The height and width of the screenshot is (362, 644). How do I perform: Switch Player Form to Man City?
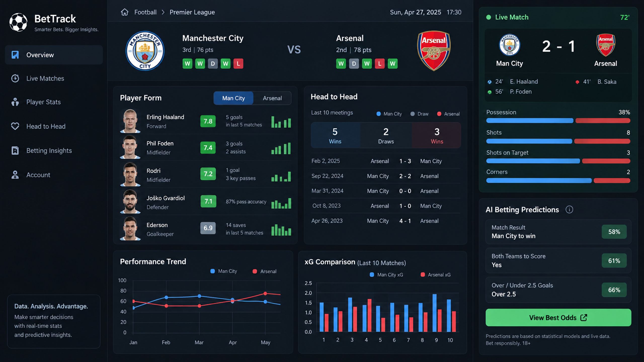pos(233,98)
